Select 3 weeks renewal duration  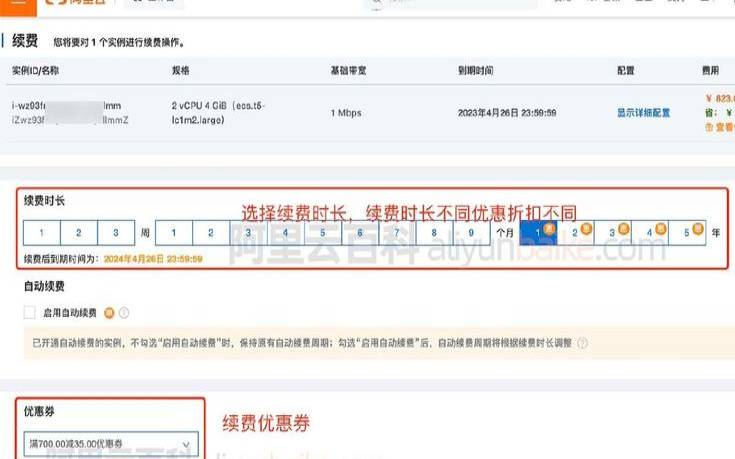coord(116,233)
